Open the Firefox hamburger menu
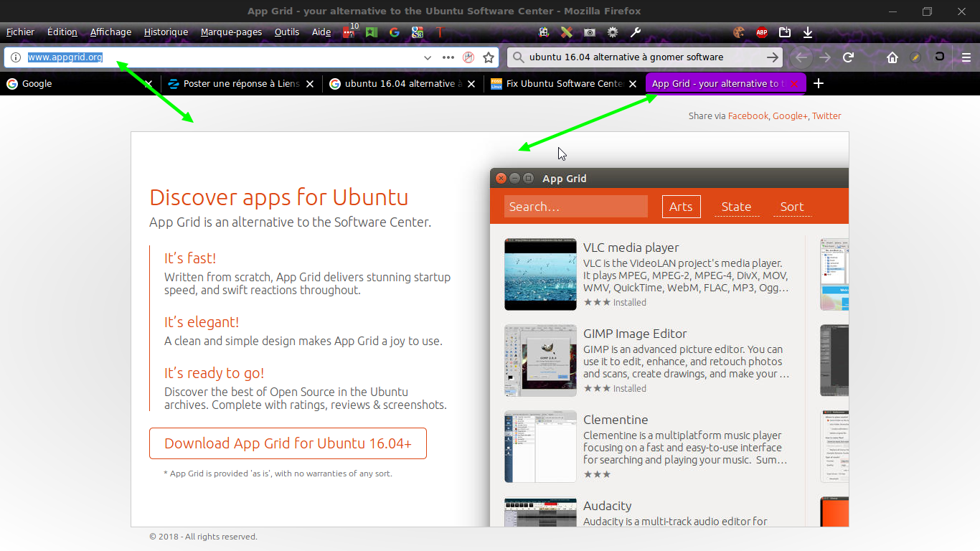The image size is (980, 551). 966,57
